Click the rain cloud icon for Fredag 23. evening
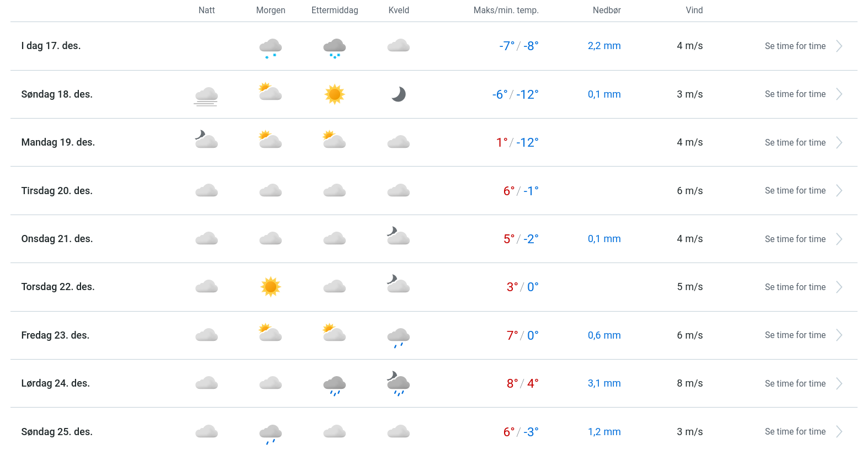 (399, 336)
